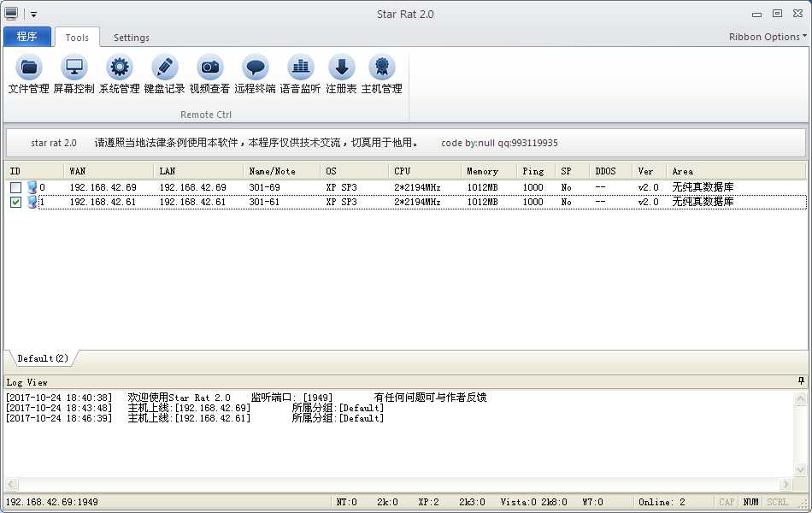Click the log horizontal scrollbar right arrow
Image resolution: width=812 pixels, height=513 pixels.
coord(786,485)
